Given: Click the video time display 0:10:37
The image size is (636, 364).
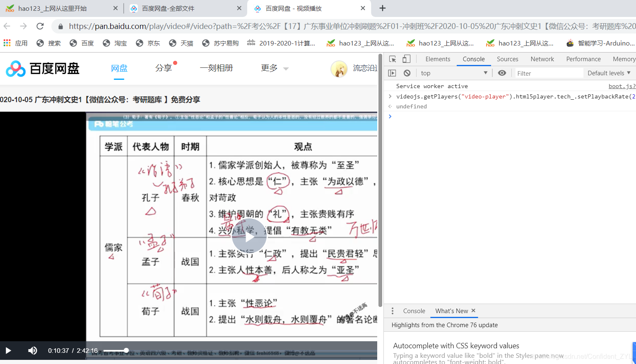Looking at the screenshot, I should pos(58,351).
